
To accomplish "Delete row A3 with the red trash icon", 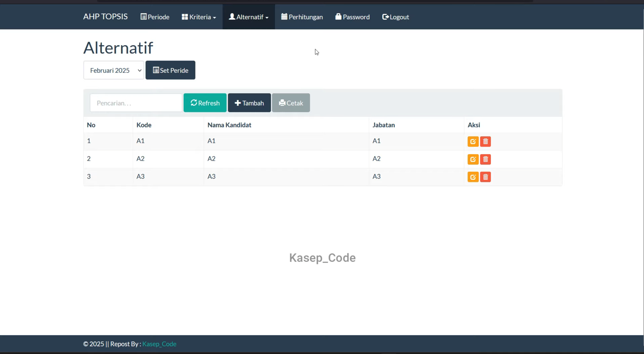I will pyautogui.click(x=485, y=177).
